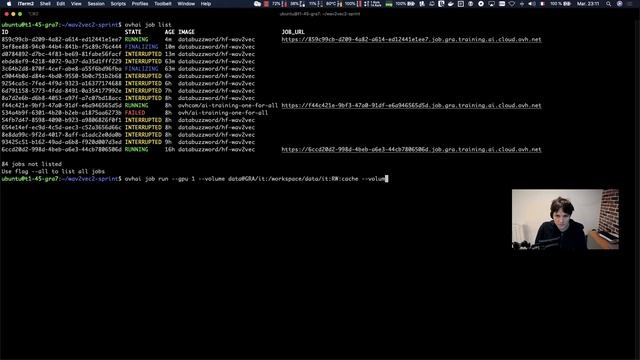Viewport: 640px width, 360px height.
Task: Open the View menu
Action: click(x=76, y=4)
